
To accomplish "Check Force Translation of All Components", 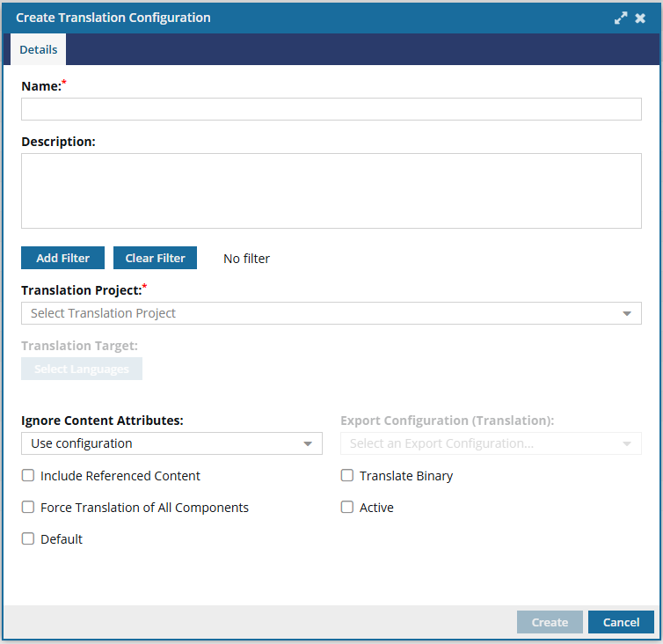I will (x=28, y=507).
